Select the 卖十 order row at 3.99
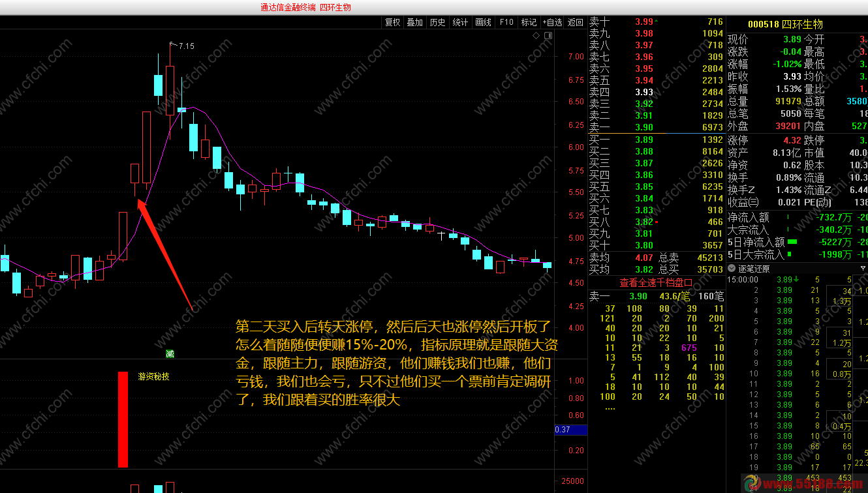The height and width of the screenshot is (493, 868). 656,22
